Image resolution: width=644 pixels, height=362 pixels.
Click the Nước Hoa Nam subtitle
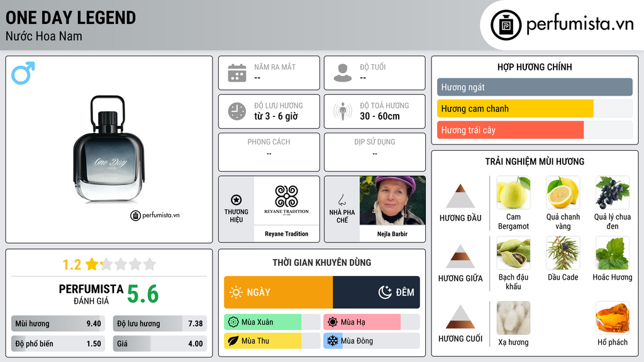tap(44, 36)
